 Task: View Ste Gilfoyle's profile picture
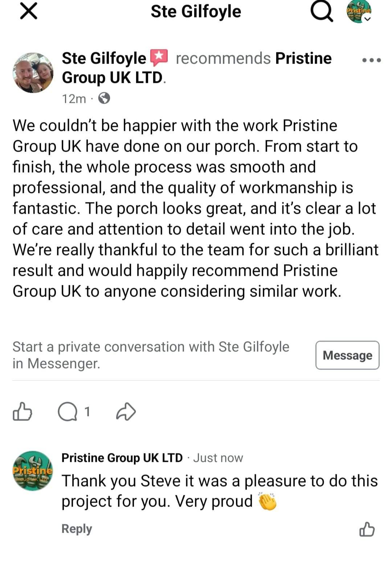point(33,73)
